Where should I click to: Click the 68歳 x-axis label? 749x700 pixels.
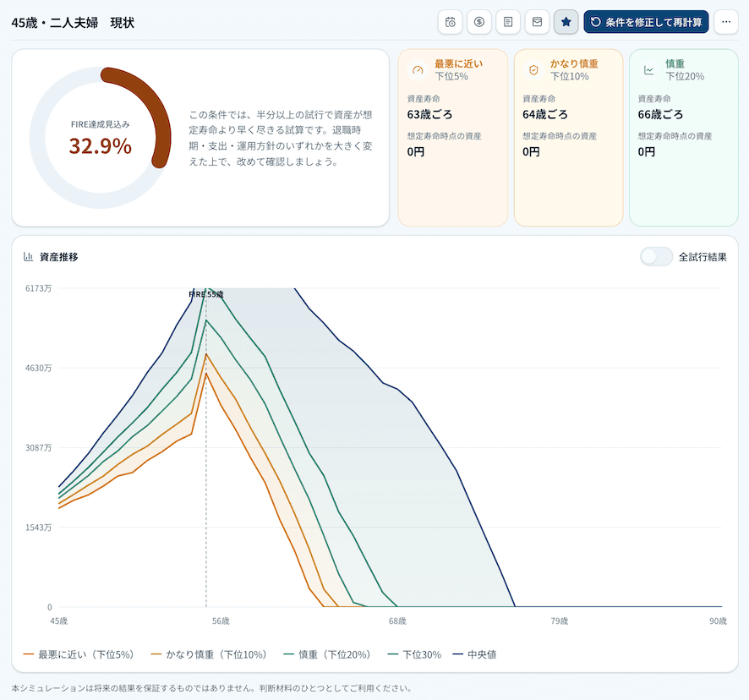(x=397, y=621)
